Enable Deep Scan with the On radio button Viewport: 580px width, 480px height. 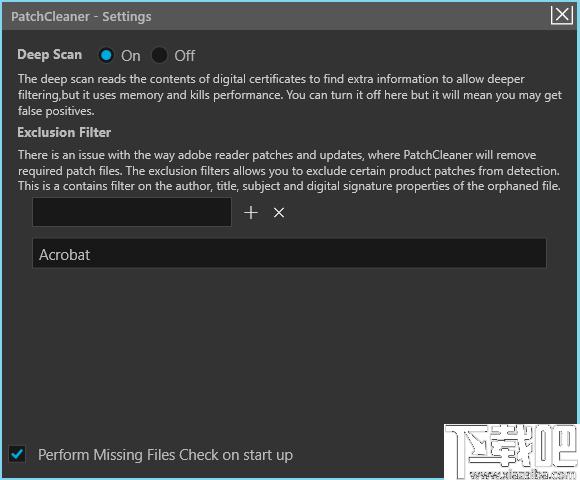coord(106,55)
